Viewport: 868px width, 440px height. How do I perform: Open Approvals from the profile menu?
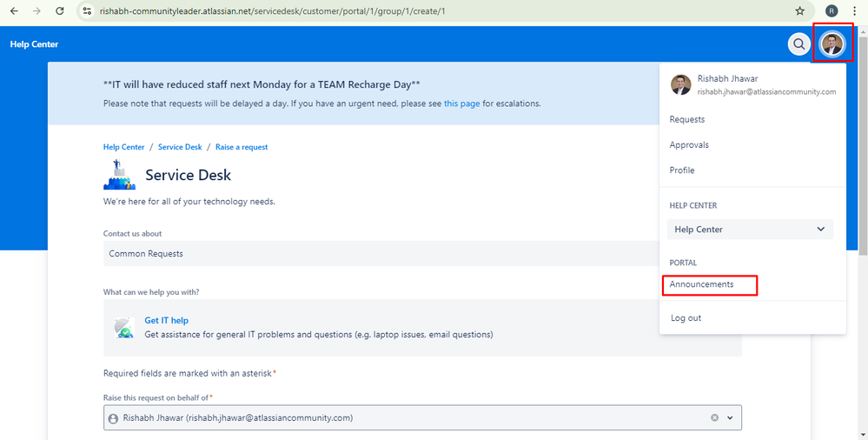click(689, 145)
